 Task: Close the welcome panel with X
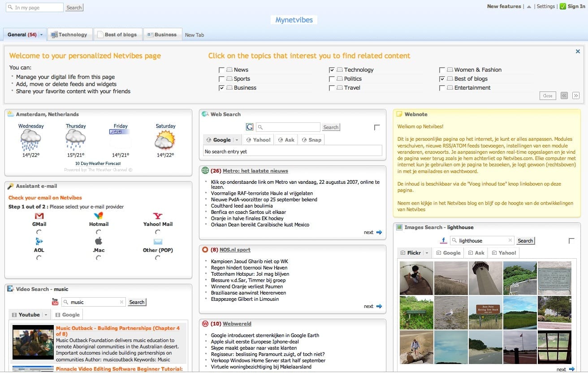[x=578, y=52]
